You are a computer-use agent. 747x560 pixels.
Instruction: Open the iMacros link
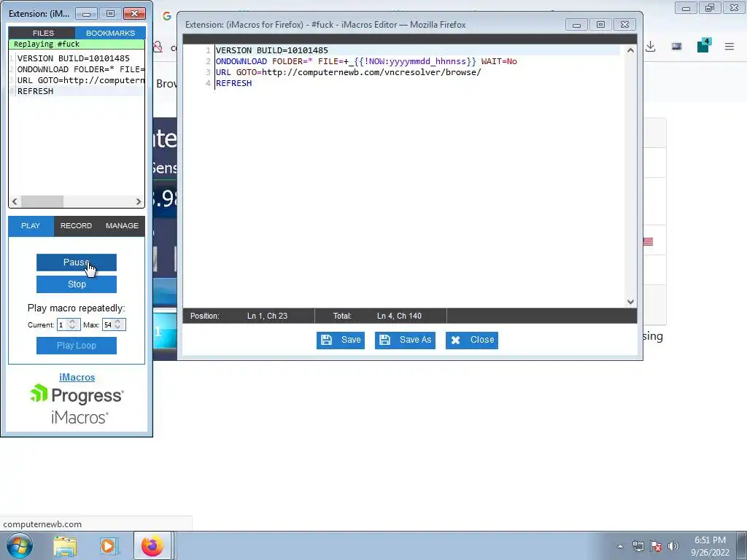click(x=77, y=377)
